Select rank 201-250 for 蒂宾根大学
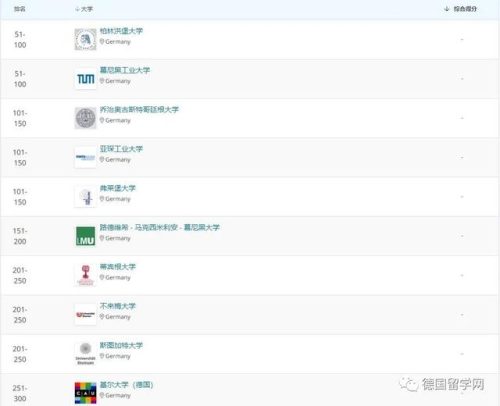Image resolution: width=500 pixels, height=406 pixels. [20, 276]
